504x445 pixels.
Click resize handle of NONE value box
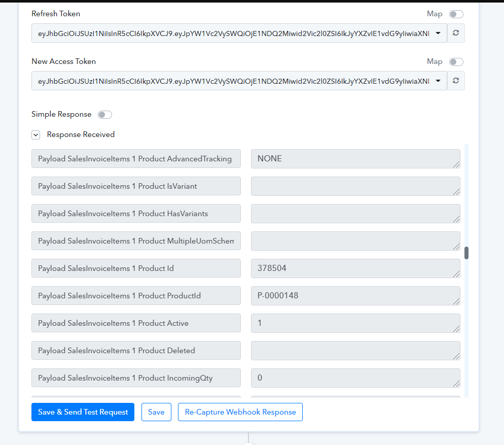pyautogui.click(x=456, y=164)
